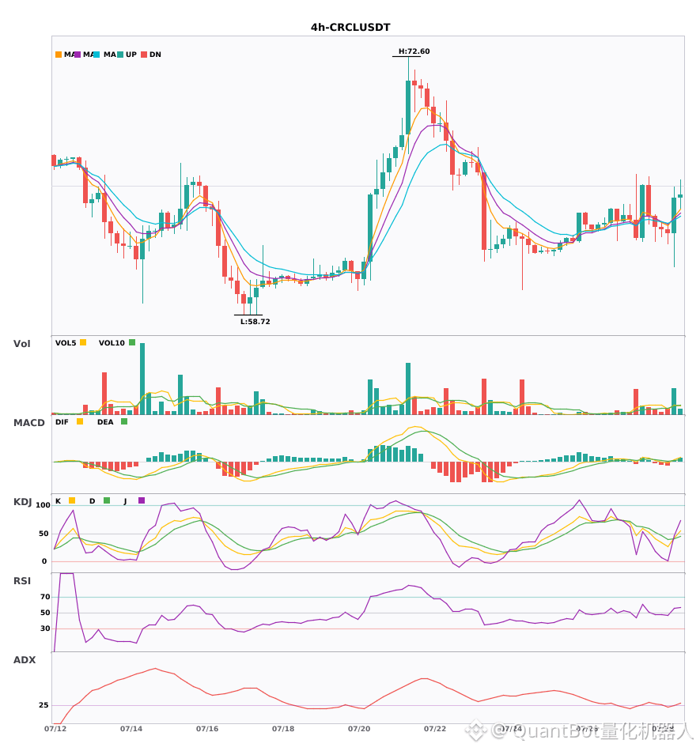
Task: Click the yellow K legend swatch
Action: (x=72, y=500)
